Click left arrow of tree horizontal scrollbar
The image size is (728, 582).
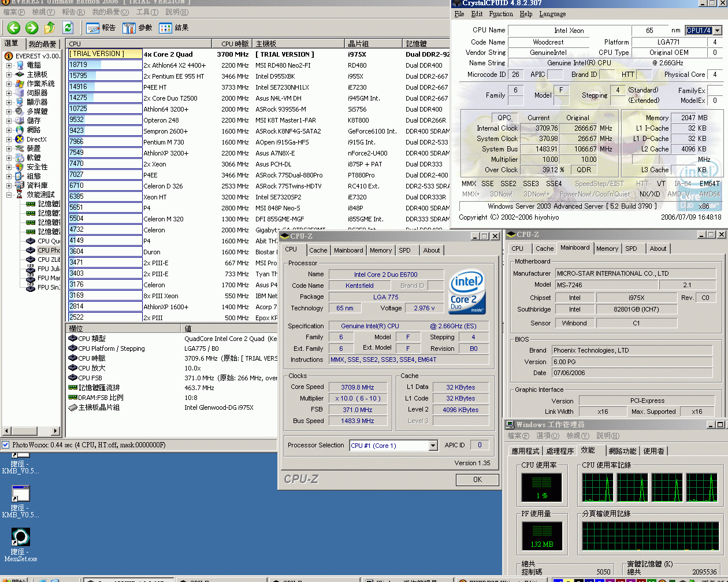6,431
